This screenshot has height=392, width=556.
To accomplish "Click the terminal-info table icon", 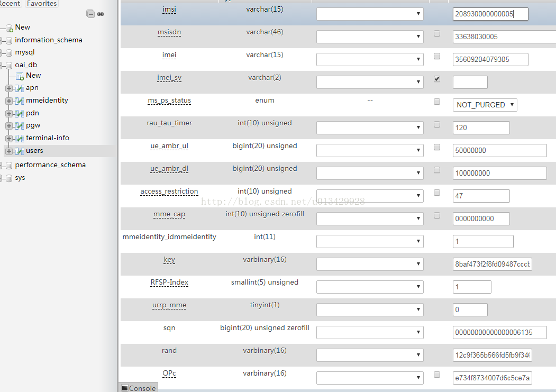I will (x=20, y=139).
